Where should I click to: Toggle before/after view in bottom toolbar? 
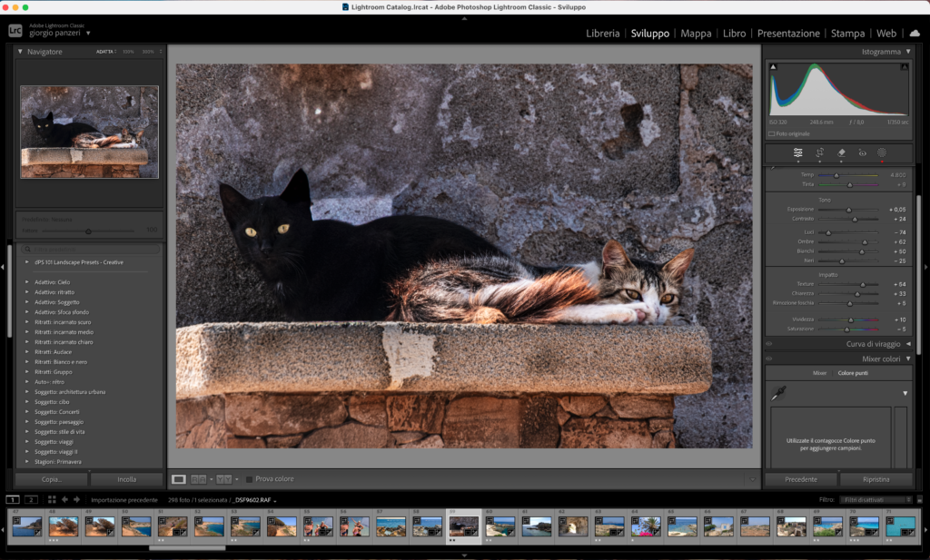pyautogui.click(x=197, y=479)
